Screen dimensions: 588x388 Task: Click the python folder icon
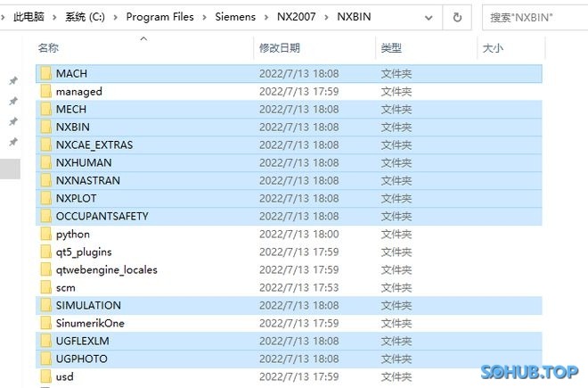(45, 234)
